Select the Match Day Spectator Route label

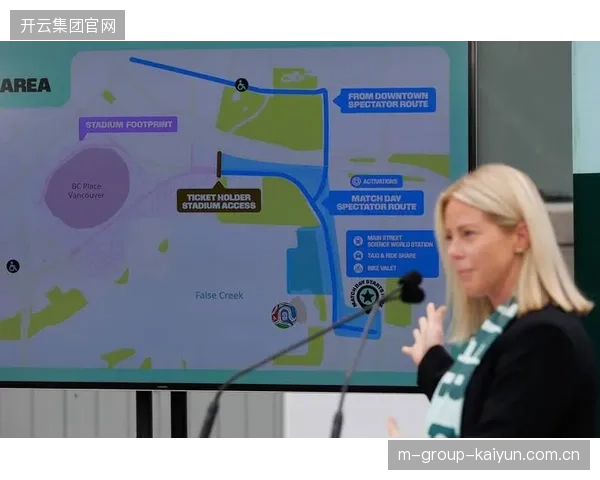[376, 203]
